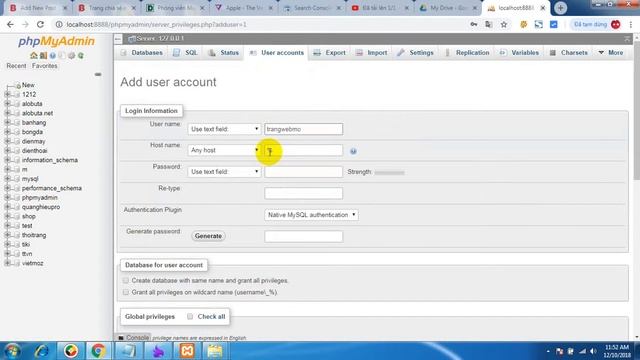The height and width of the screenshot is (360, 640).
Task: Open the Favorites link
Action: (44, 66)
